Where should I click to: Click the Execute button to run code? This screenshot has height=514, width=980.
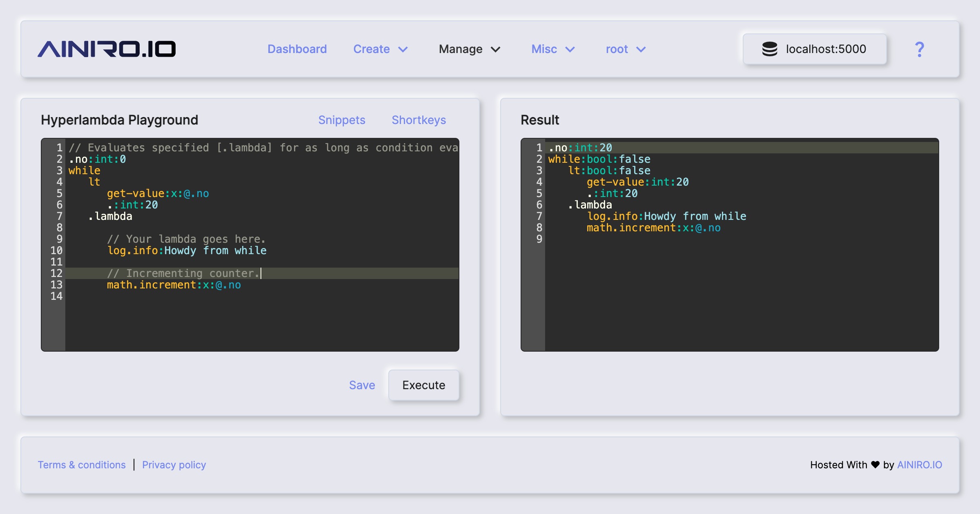point(423,385)
